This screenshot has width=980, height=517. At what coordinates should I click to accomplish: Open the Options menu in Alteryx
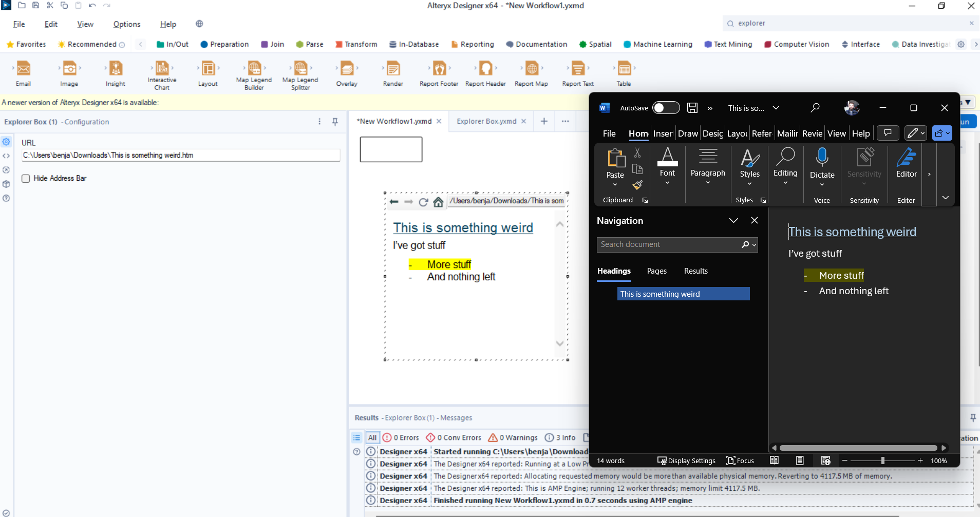[x=126, y=24]
